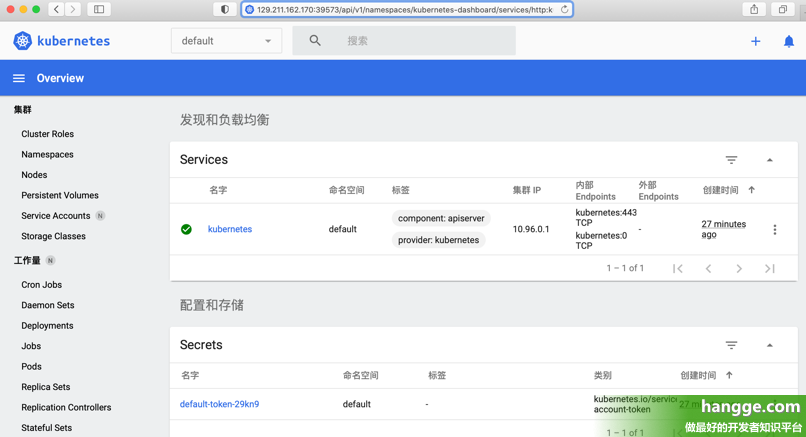The height and width of the screenshot is (437, 806).
Task: Filter the Services list
Action: [731, 160]
